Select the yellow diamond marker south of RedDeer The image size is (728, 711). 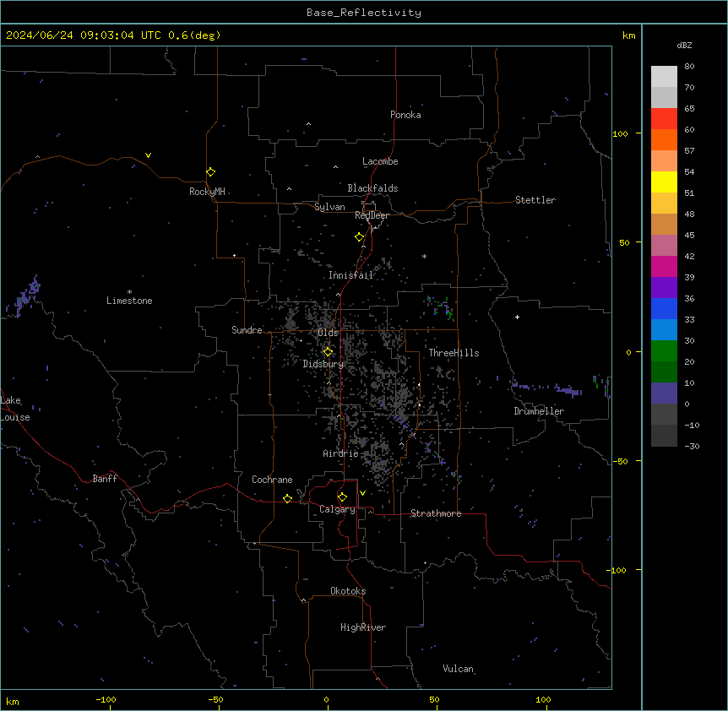(360, 237)
